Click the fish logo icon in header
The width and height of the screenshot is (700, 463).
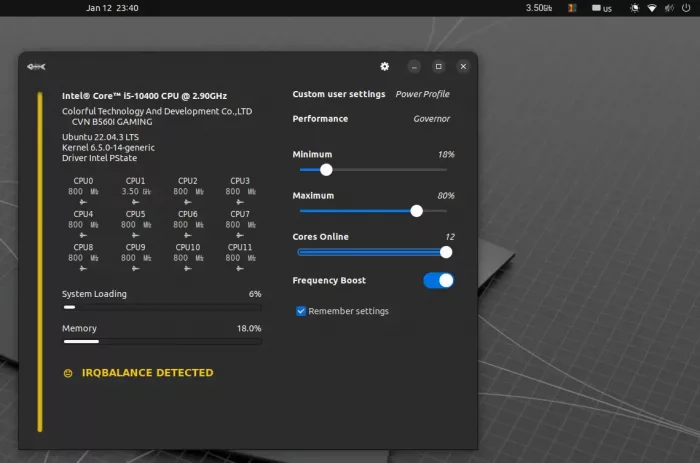(36, 67)
